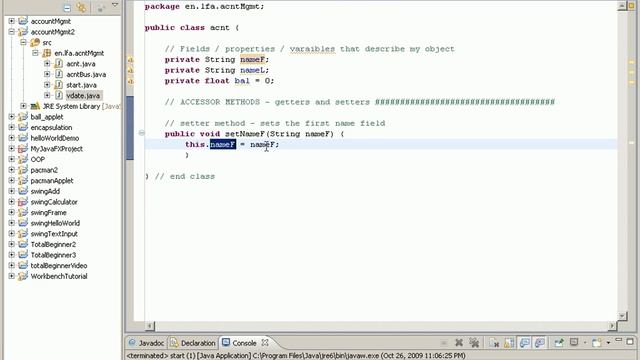Viewport: 640px width, 360px height.
Task: Select the encapsulation project
Action: click(51, 127)
